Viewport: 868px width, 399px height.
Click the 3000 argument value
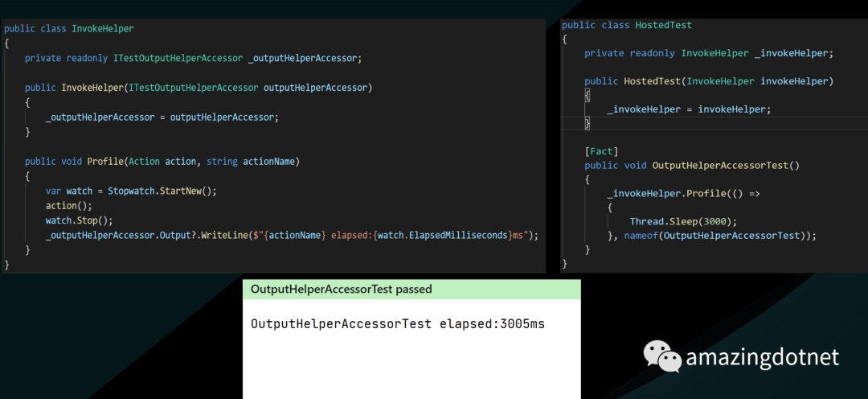point(714,222)
